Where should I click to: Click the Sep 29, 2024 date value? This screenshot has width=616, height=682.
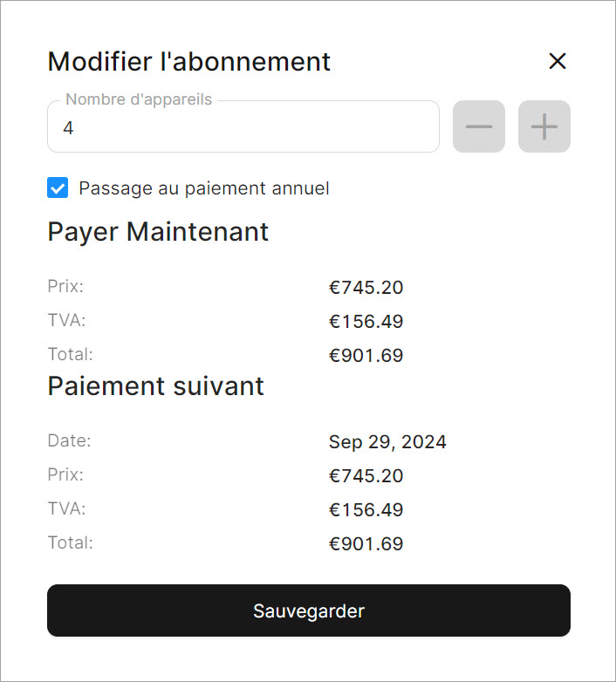point(387,442)
